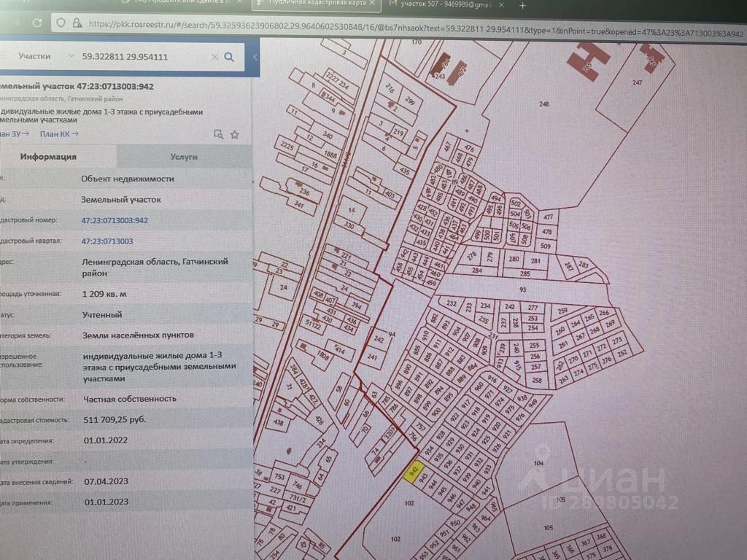Open the План ЗУ link
747x560 pixels.
tap(13, 133)
